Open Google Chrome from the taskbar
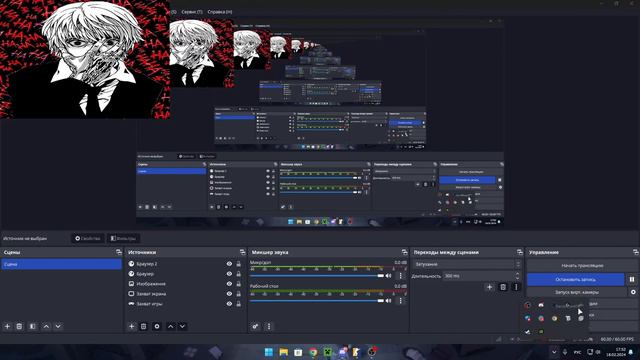 click(313, 352)
